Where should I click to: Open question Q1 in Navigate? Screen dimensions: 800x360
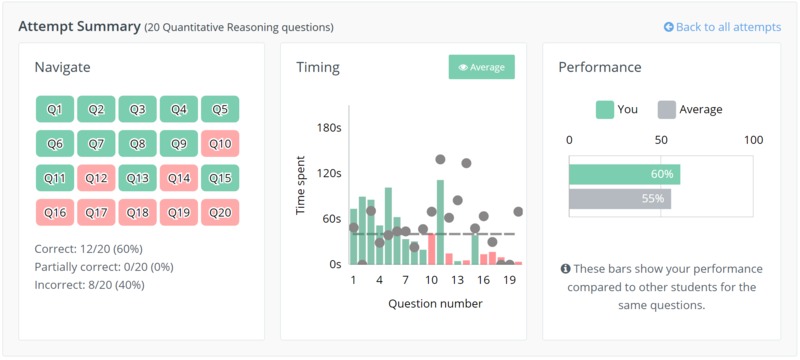pos(55,109)
